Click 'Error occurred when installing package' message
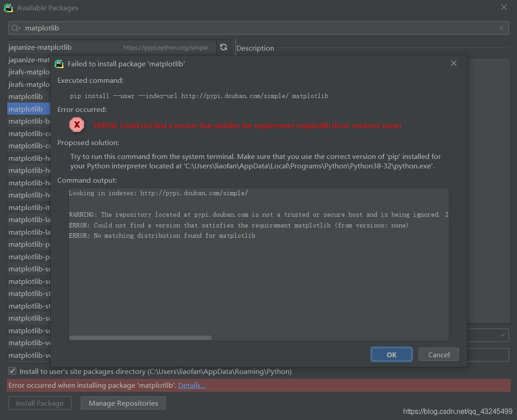This screenshot has height=420, width=517. (x=93, y=385)
